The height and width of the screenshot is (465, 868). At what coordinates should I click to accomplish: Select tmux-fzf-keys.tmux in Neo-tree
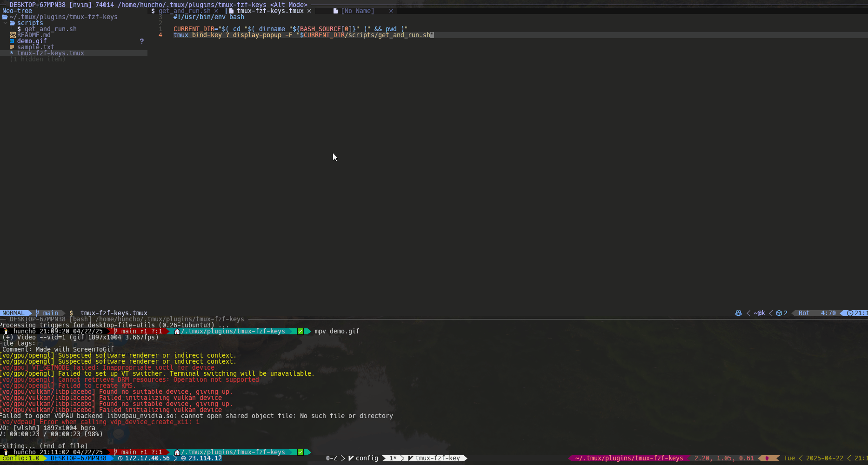[51, 53]
